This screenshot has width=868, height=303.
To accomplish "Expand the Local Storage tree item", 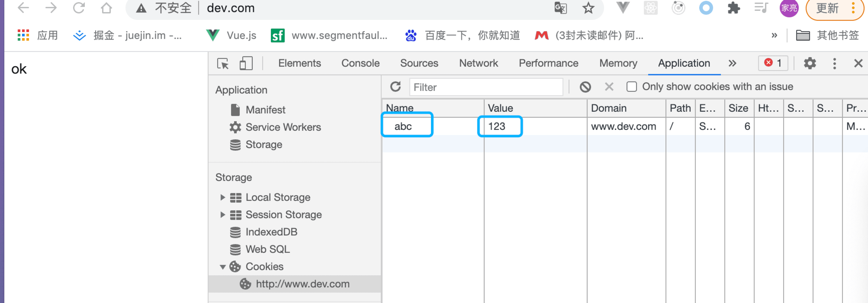I will (x=222, y=198).
